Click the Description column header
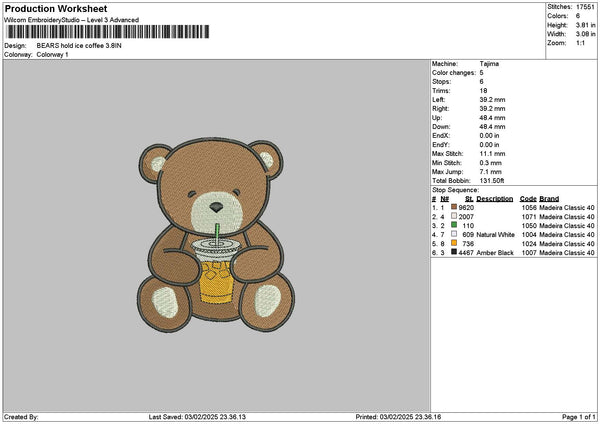The image size is (600, 424). click(496, 198)
